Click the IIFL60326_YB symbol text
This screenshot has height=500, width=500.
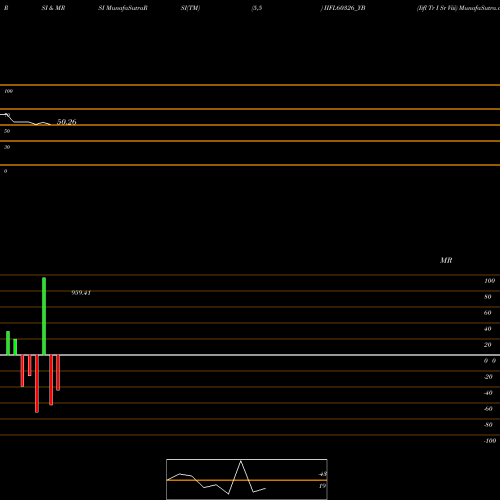343,8
